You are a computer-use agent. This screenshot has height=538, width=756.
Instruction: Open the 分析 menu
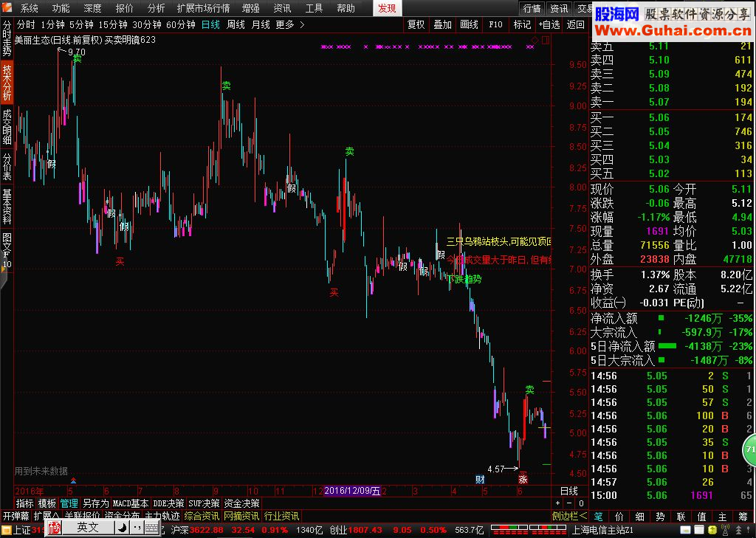(156, 8)
